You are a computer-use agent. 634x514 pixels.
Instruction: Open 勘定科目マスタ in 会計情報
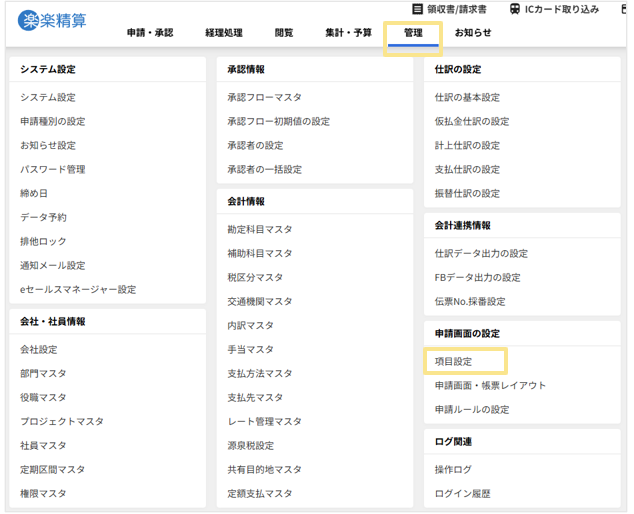click(x=260, y=229)
